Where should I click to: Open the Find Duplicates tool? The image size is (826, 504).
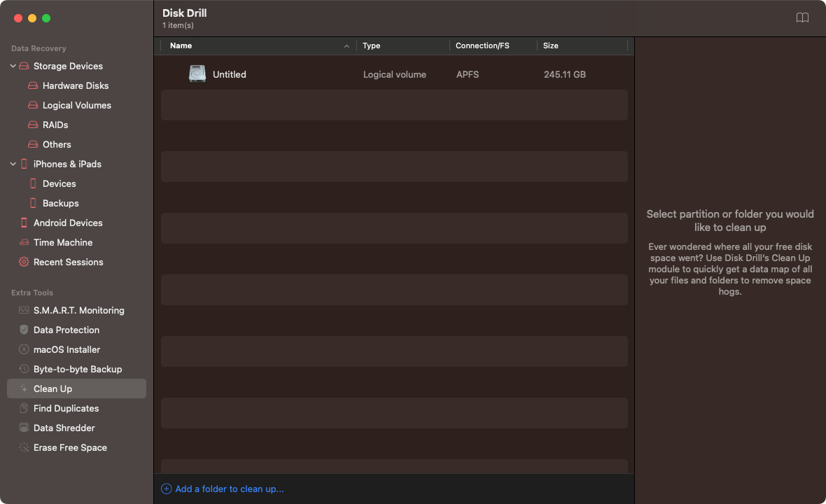(65, 408)
